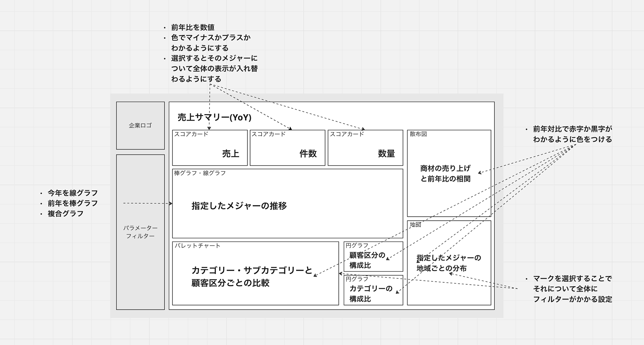Click the 売上サマリー(YoY) title
Screen dimensions: 644x345
[214, 117]
